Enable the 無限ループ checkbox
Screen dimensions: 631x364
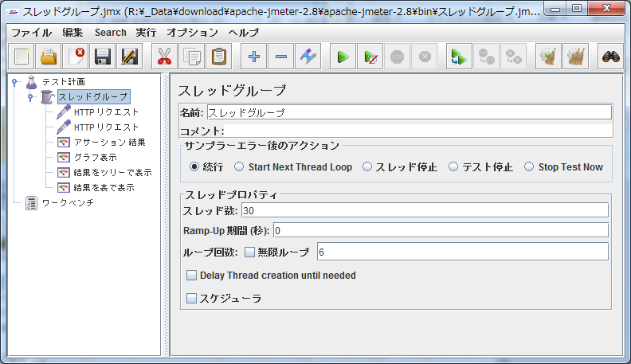[249, 252]
